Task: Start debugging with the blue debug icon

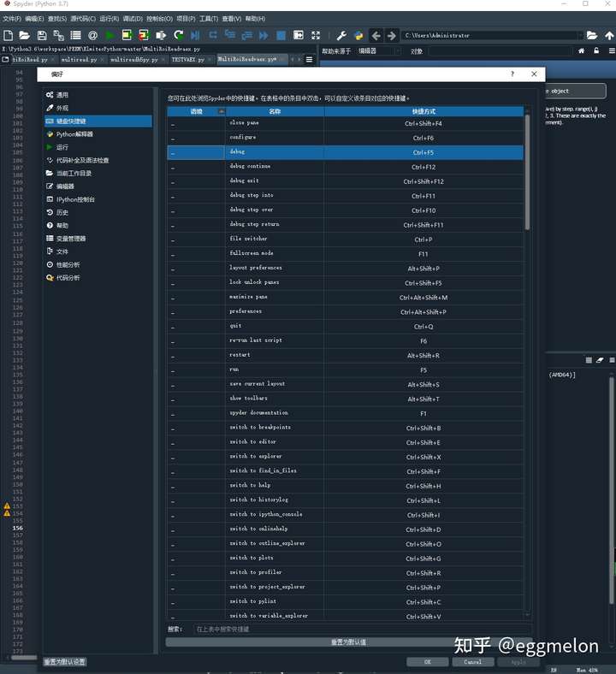Action: (195, 35)
